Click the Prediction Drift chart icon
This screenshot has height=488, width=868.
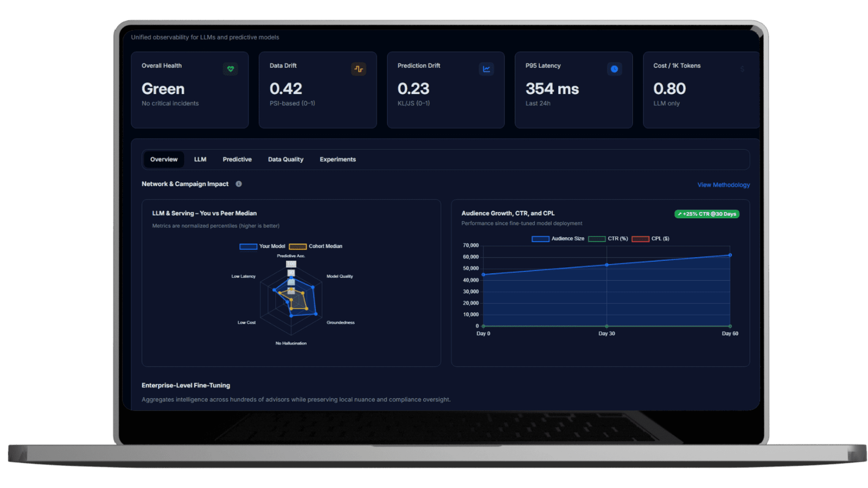coord(487,69)
